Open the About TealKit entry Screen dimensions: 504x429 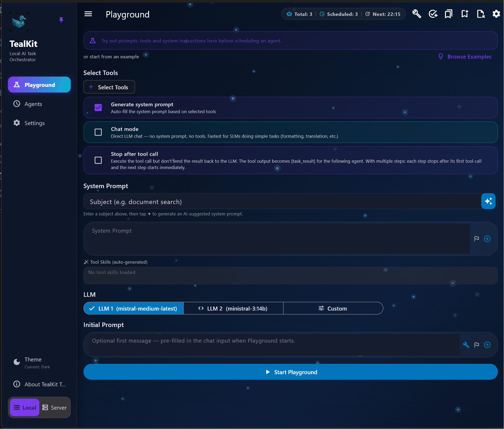pos(39,384)
